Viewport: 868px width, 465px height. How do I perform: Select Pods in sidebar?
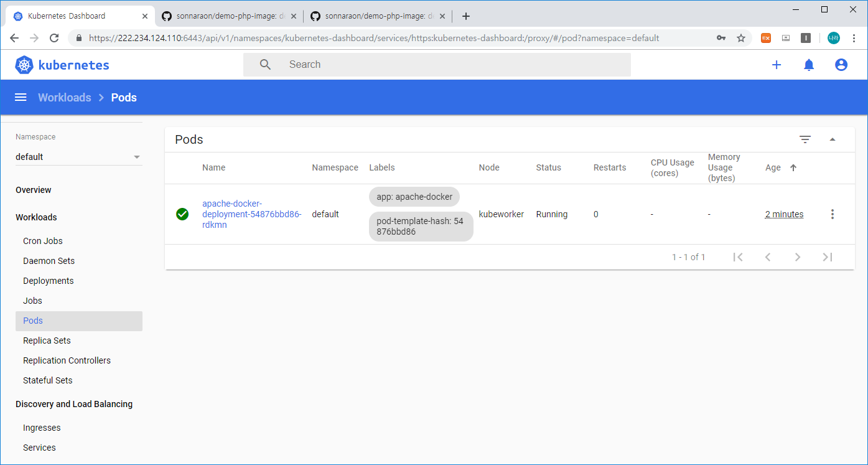(x=79, y=321)
